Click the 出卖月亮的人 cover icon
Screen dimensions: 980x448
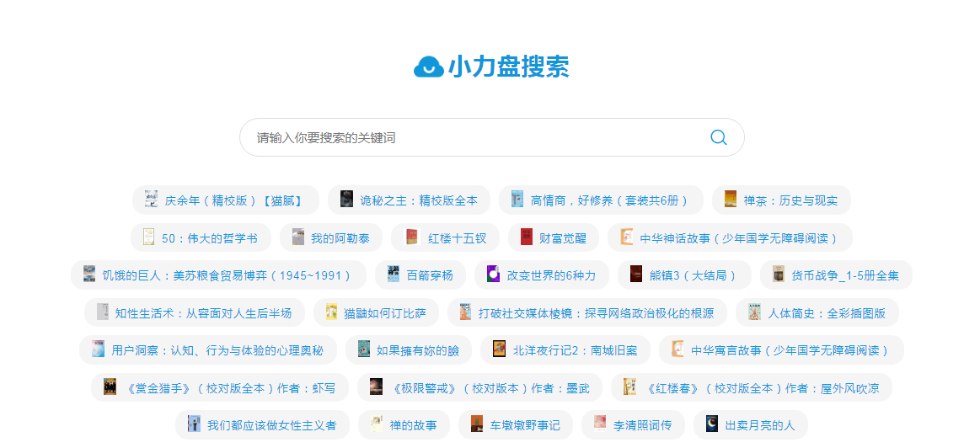tap(712, 424)
